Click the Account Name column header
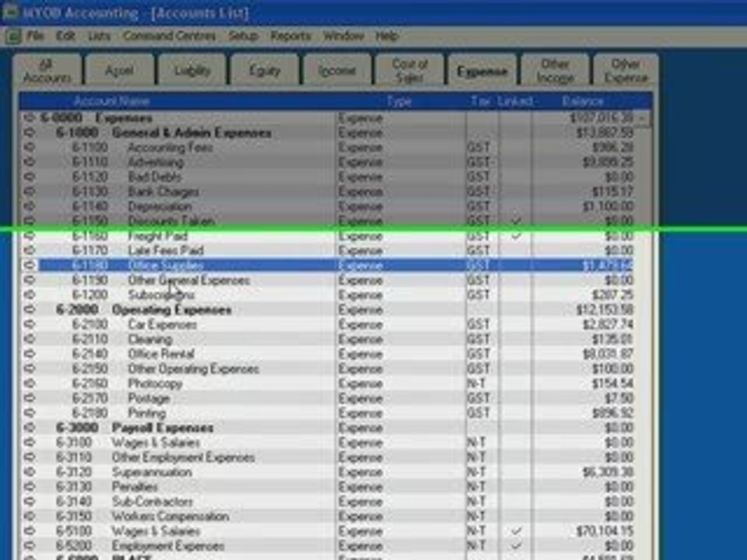This screenshot has width=747, height=560. pos(111,101)
